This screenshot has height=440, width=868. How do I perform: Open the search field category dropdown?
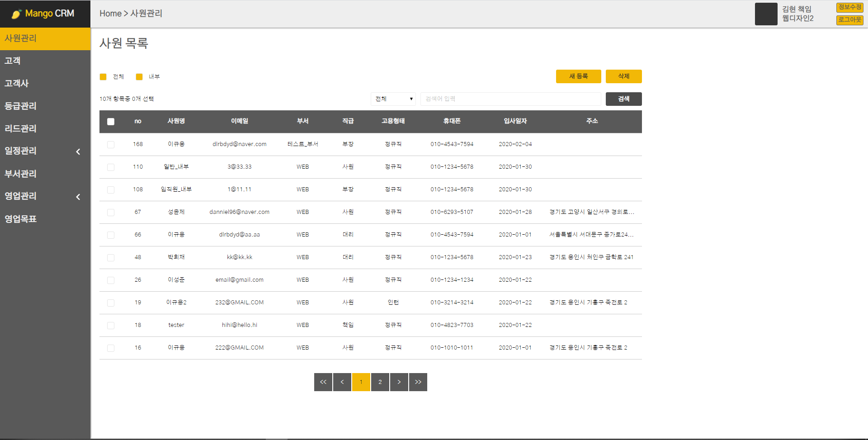pyautogui.click(x=393, y=99)
